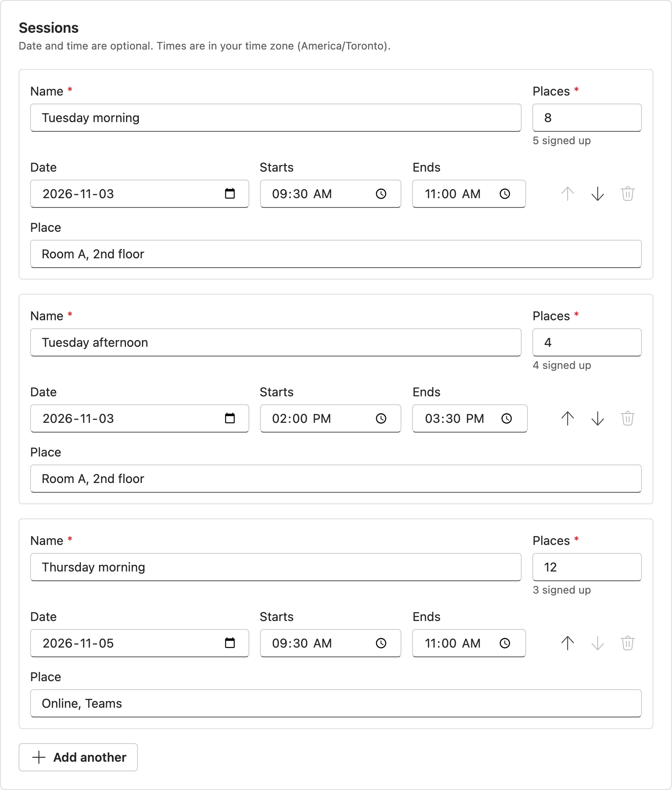Click the Sessions heading
This screenshot has width=672, height=790.
(49, 28)
